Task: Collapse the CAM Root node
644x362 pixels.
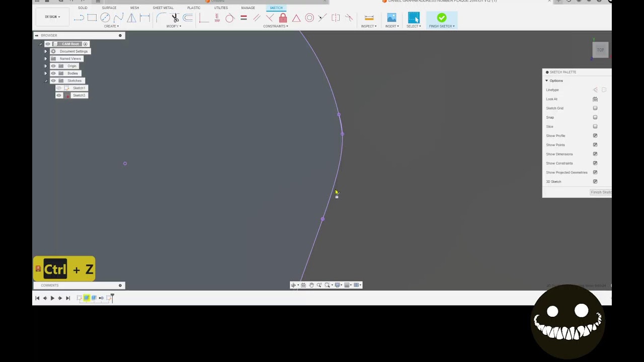Action: (41, 44)
